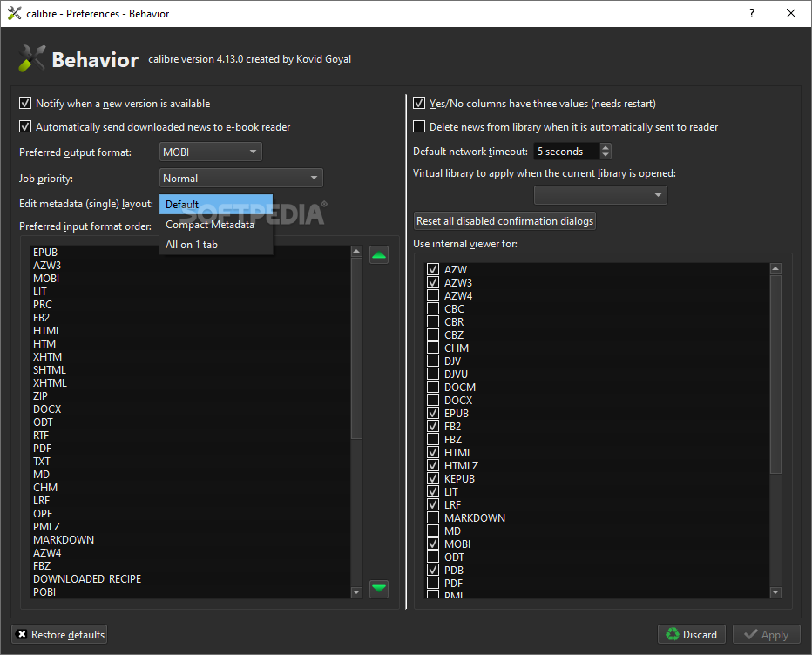
Task: Check MARKDOWN in the internal viewer list
Action: point(433,517)
